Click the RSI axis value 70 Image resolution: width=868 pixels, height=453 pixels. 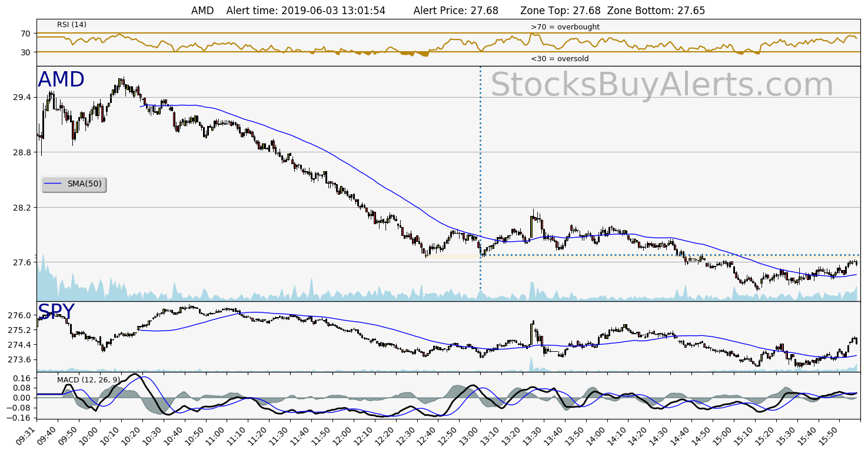click(25, 34)
